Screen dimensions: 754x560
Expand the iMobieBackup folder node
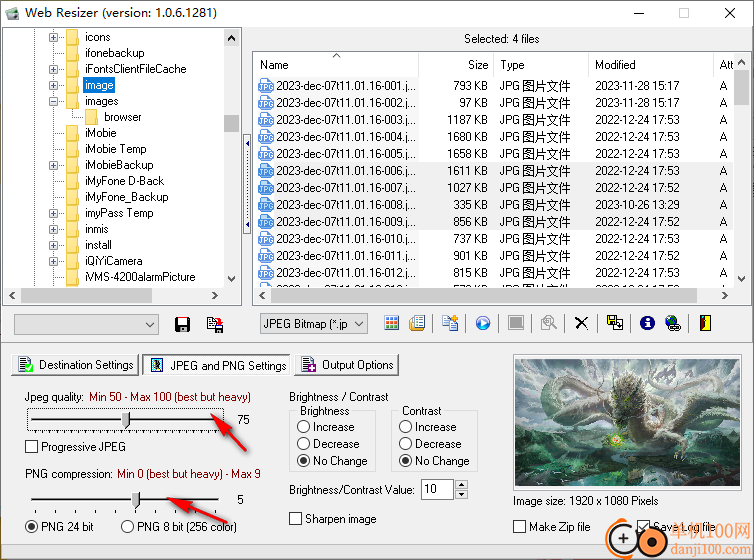tap(53, 165)
